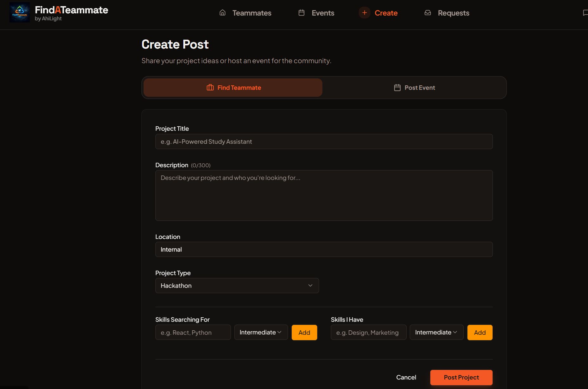Focus the Project Title input field

coord(324,142)
